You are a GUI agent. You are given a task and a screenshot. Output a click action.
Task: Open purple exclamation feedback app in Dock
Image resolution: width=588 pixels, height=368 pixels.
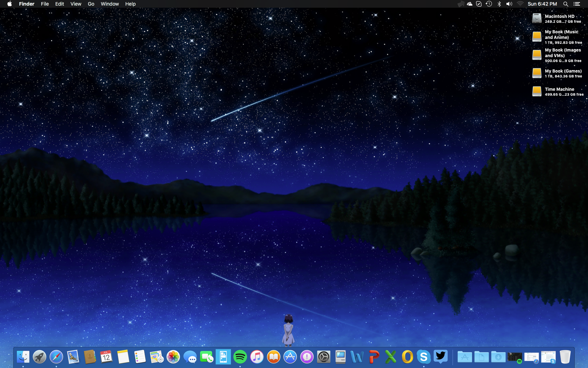point(307,357)
